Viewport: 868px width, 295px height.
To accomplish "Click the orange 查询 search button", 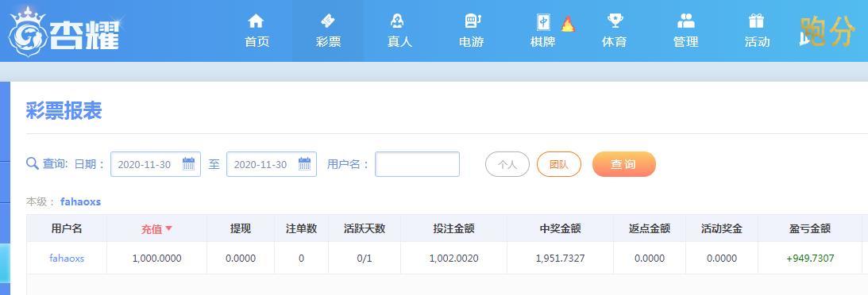I will pyautogui.click(x=624, y=164).
